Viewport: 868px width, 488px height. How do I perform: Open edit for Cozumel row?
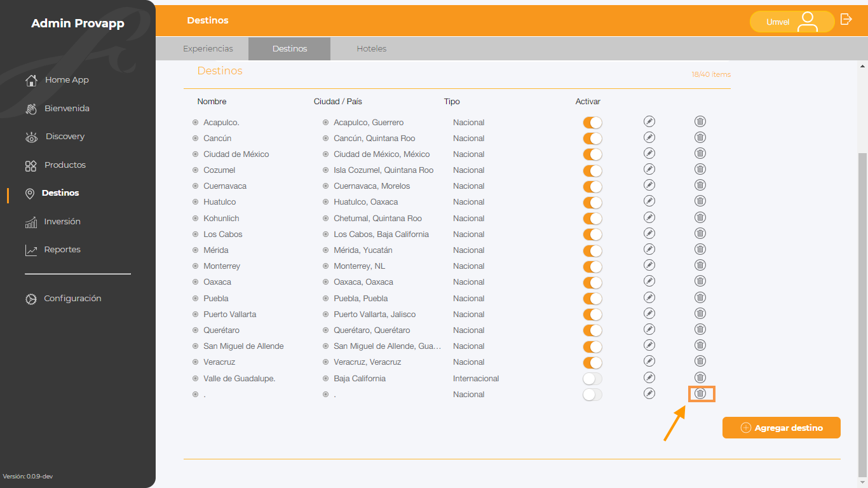649,169
